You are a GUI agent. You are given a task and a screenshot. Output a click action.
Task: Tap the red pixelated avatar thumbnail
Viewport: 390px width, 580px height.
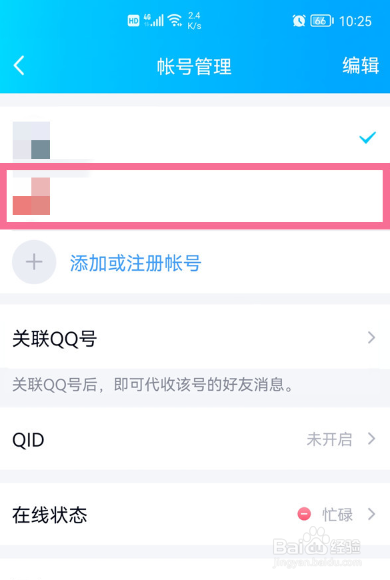pyautogui.click(x=31, y=196)
